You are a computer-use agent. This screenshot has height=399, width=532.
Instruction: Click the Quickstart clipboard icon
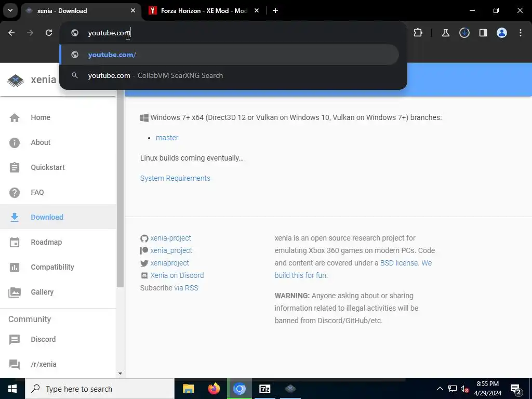[x=15, y=167]
